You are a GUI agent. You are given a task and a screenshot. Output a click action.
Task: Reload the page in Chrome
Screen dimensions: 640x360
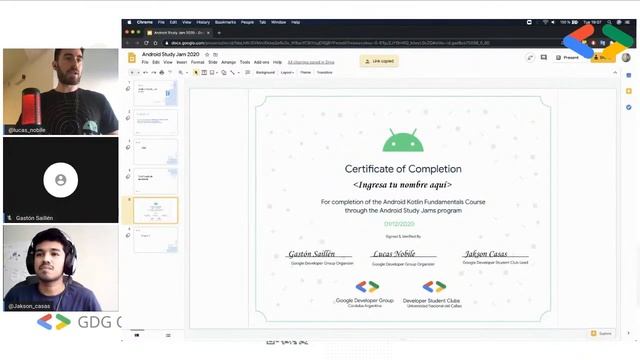pos(146,43)
